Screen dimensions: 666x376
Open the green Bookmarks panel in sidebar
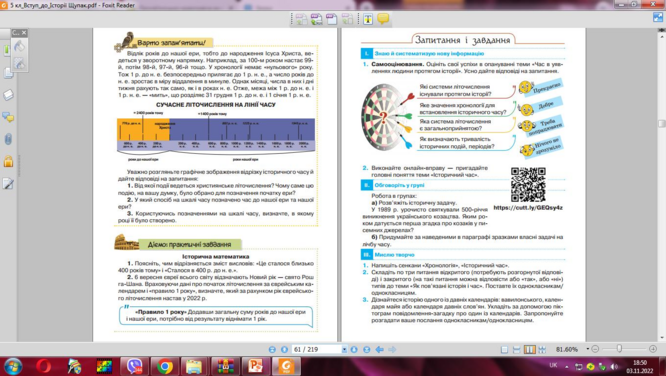[6, 50]
